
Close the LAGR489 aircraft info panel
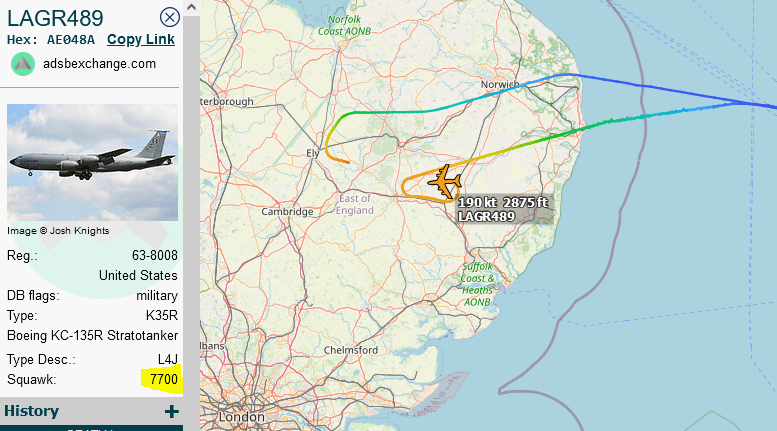click(x=169, y=17)
